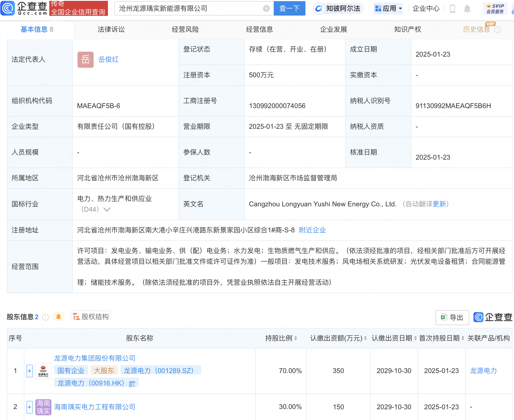
Task: Click the 岳 avatar of legal representative
Action: [x=86, y=59]
